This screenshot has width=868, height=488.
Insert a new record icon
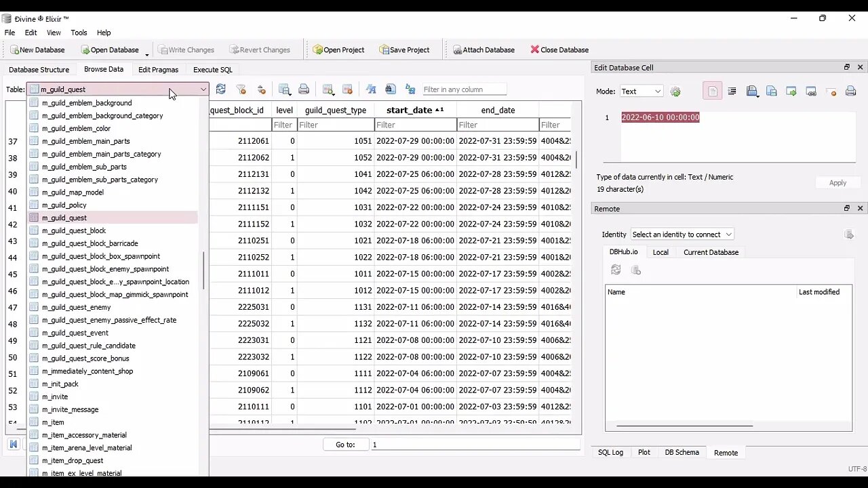328,89
